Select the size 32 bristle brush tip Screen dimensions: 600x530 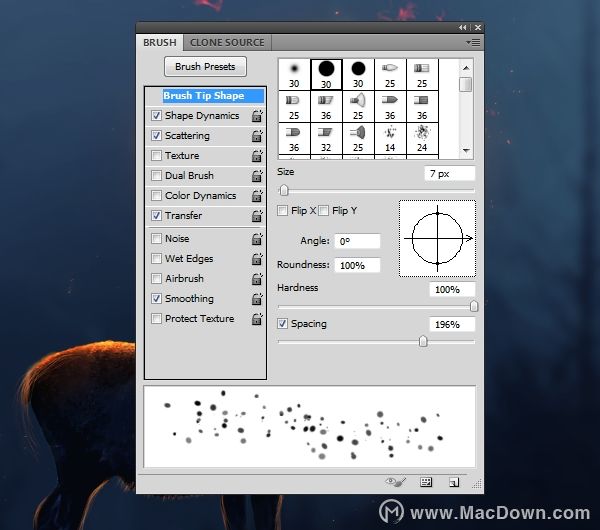coord(326,139)
